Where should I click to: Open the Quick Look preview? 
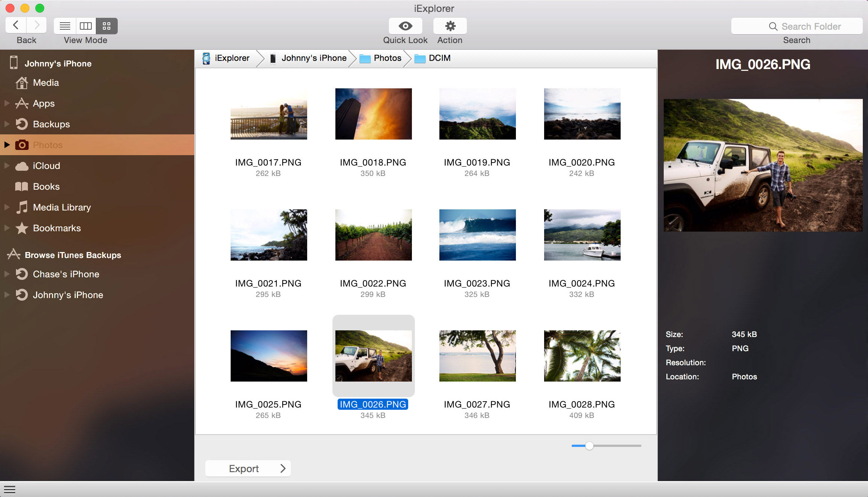tap(405, 26)
